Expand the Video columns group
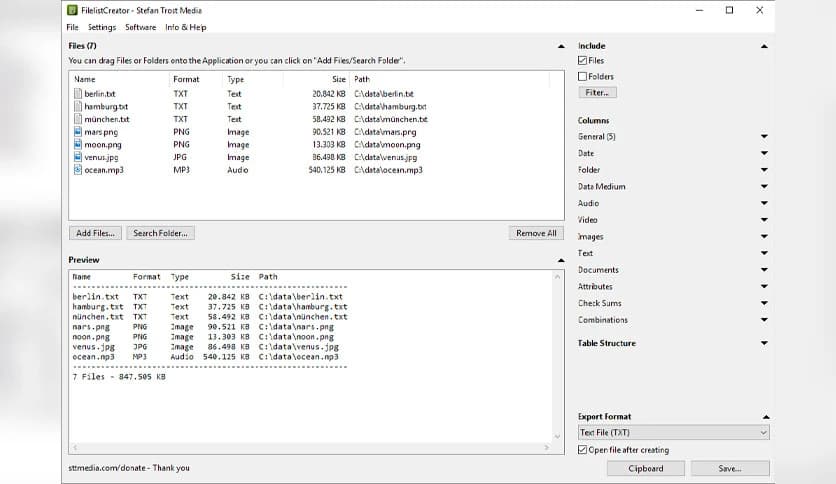This screenshot has height=484, width=836. coord(764,220)
